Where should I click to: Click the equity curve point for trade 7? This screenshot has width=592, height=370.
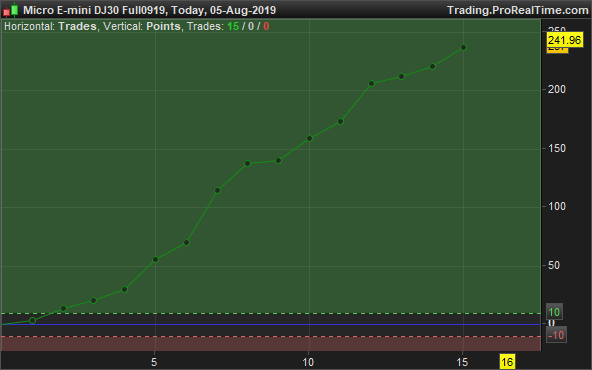coord(217,191)
